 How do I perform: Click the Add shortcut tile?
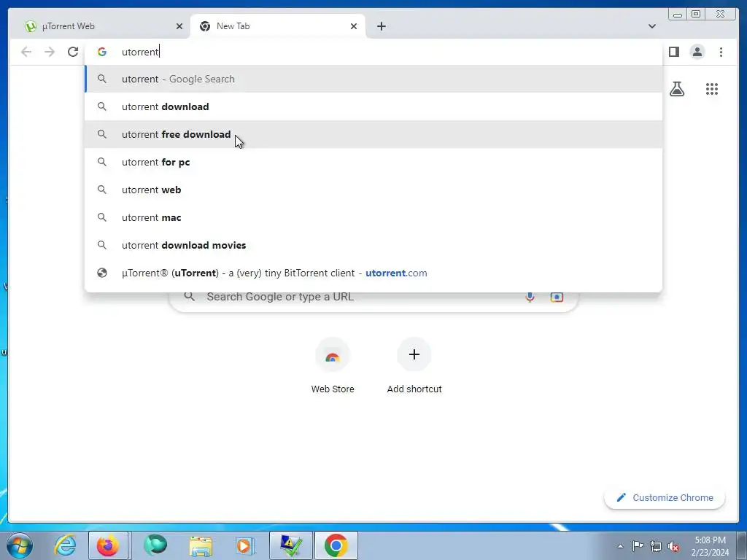[414, 366]
